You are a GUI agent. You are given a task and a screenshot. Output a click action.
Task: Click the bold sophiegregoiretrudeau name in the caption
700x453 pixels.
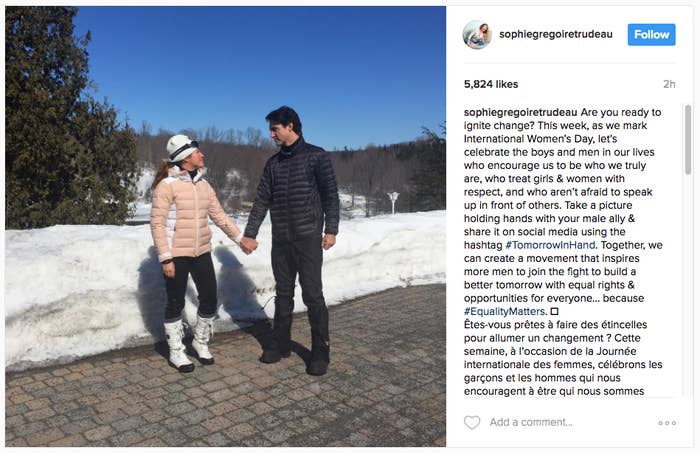521,112
